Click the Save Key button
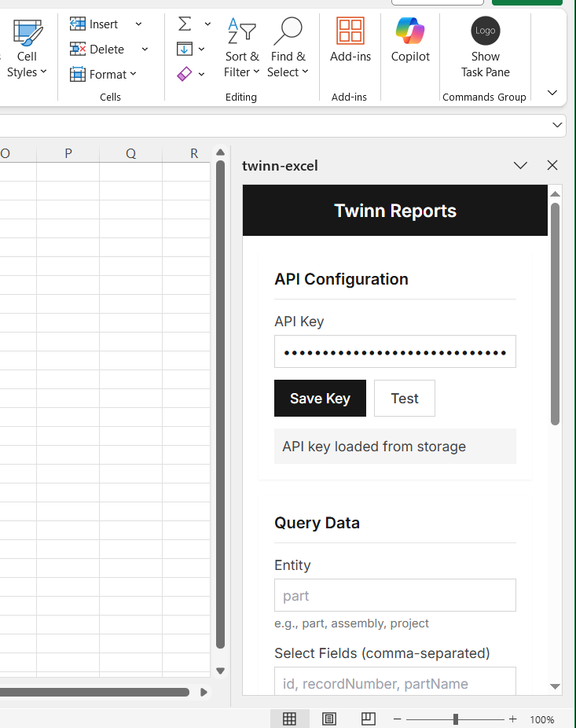 click(x=320, y=399)
